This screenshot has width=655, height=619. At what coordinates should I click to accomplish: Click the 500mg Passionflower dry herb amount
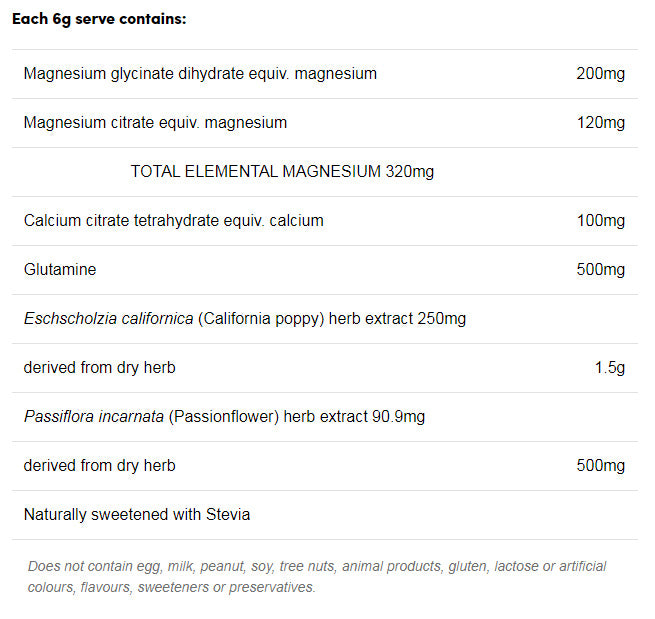point(600,465)
